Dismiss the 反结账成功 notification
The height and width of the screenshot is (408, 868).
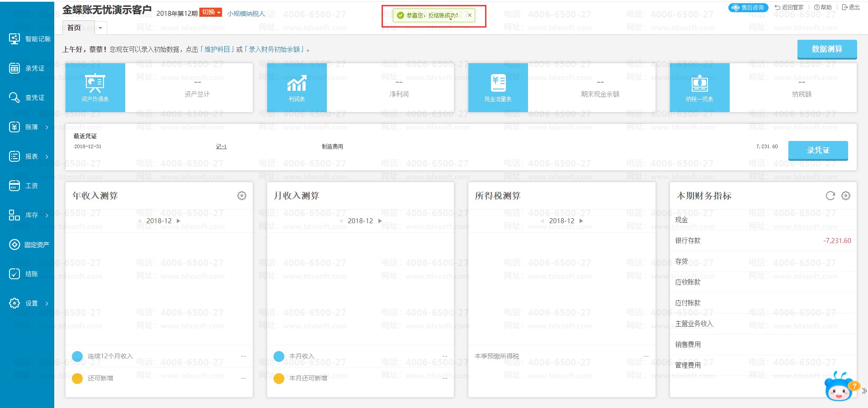point(470,15)
